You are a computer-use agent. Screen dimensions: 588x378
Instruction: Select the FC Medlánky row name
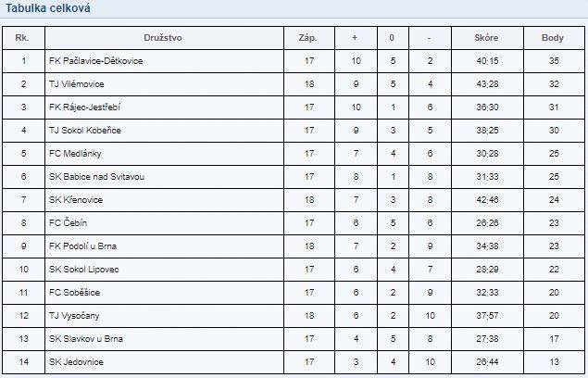[75, 154]
